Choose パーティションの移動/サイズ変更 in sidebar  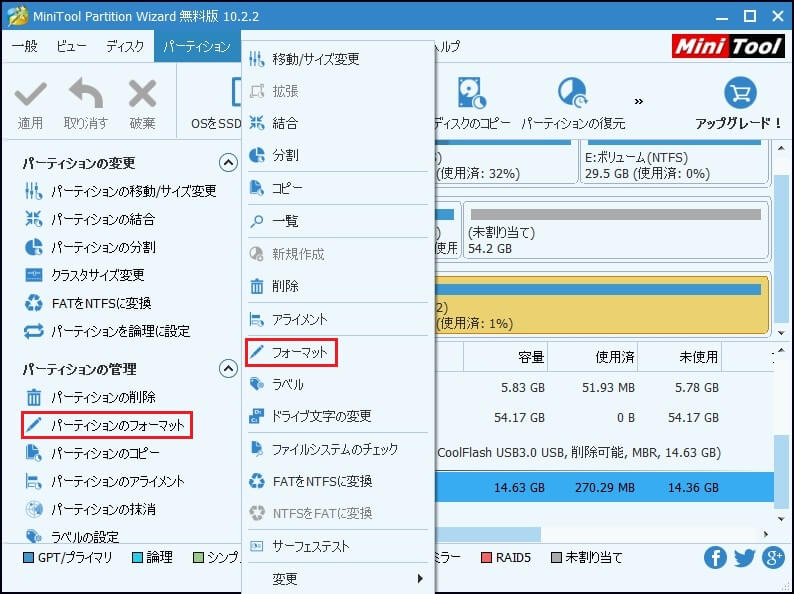pos(121,191)
